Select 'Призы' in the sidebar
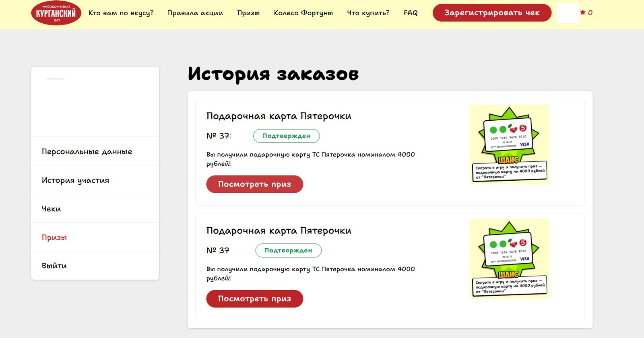This screenshot has width=644, height=338. tap(54, 237)
